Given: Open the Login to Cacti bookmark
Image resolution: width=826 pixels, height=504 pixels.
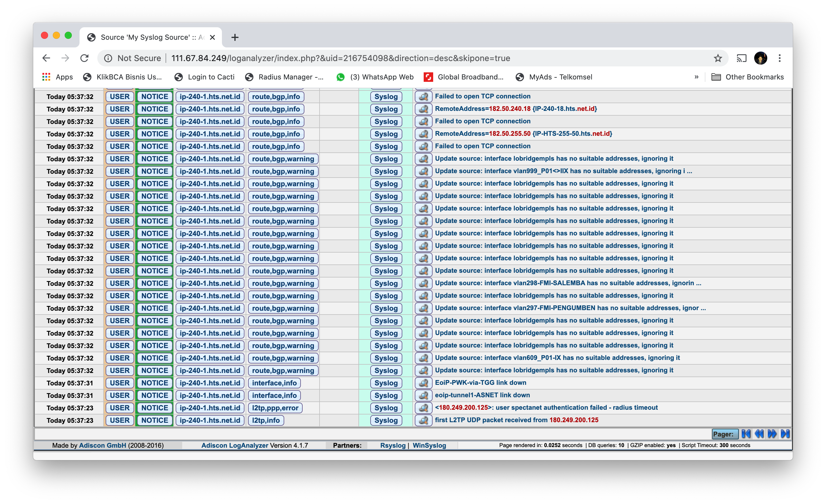Looking at the screenshot, I should click(204, 77).
